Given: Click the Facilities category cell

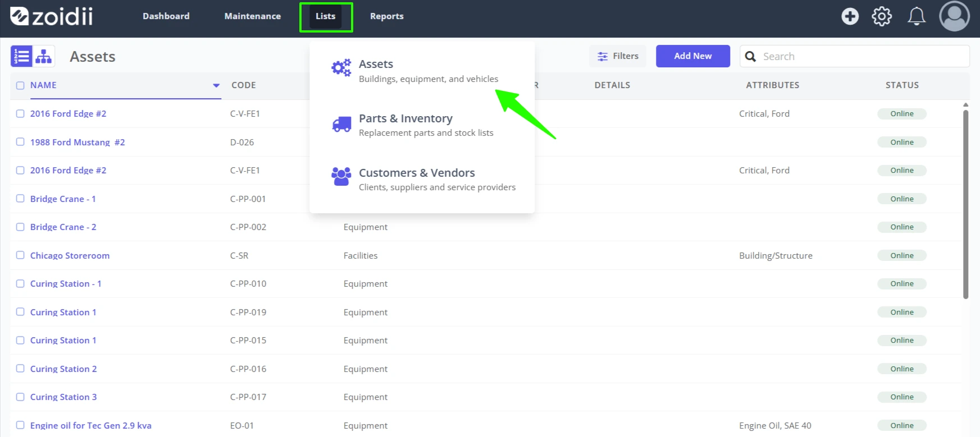Looking at the screenshot, I should point(361,255).
